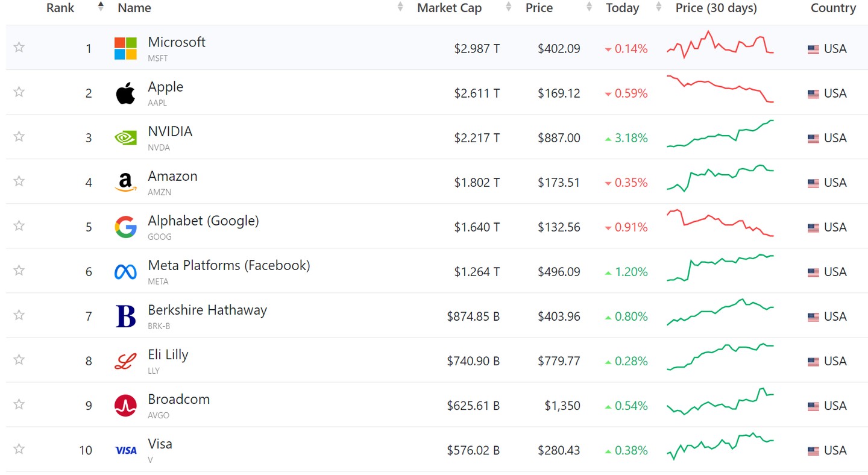The width and height of the screenshot is (868, 475).
Task: Click the Microsoft logo icon
Action: click(x=125, y=48)
